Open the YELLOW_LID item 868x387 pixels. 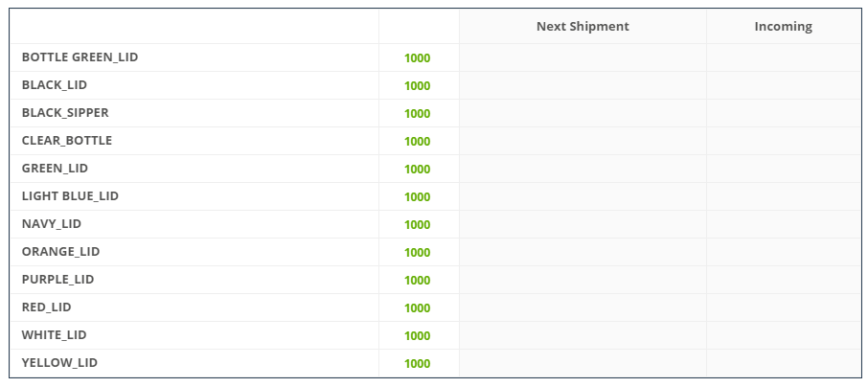[x=59, y=362]
